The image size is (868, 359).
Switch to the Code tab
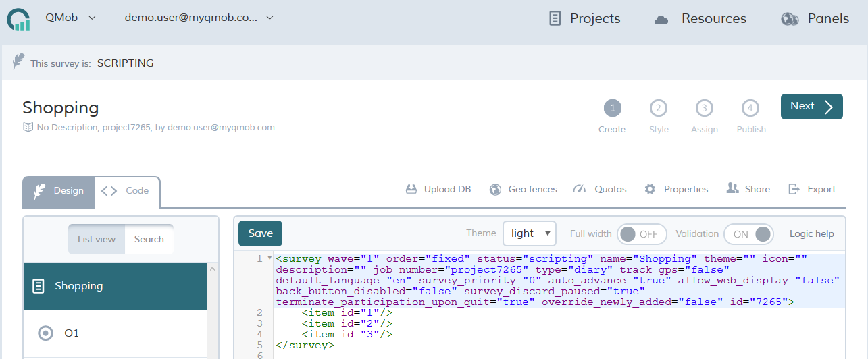[x=127, y=192]
